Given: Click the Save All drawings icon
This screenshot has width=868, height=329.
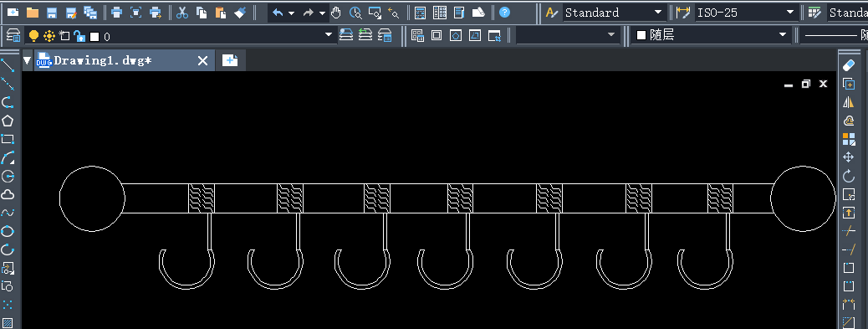Looking at the screenshot, I should click(90, 13).
